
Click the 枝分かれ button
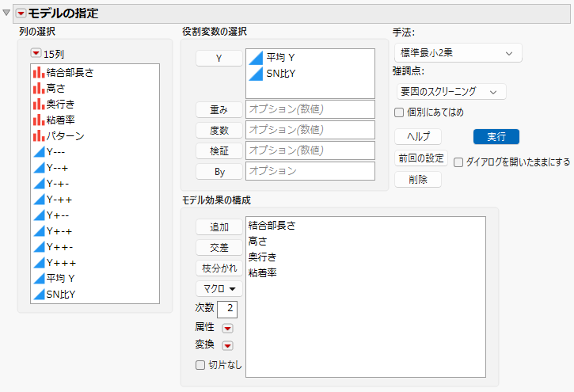point(219,268)
